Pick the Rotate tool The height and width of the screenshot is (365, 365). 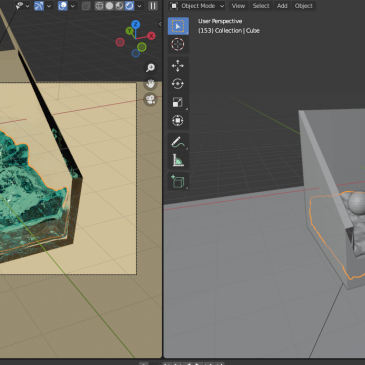178,83
